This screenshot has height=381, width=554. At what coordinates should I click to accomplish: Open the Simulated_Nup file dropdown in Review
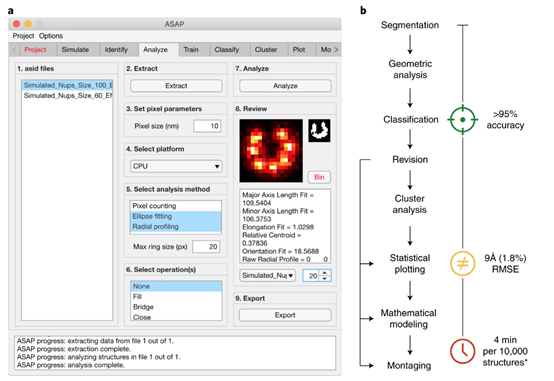[x=267, y=275]
